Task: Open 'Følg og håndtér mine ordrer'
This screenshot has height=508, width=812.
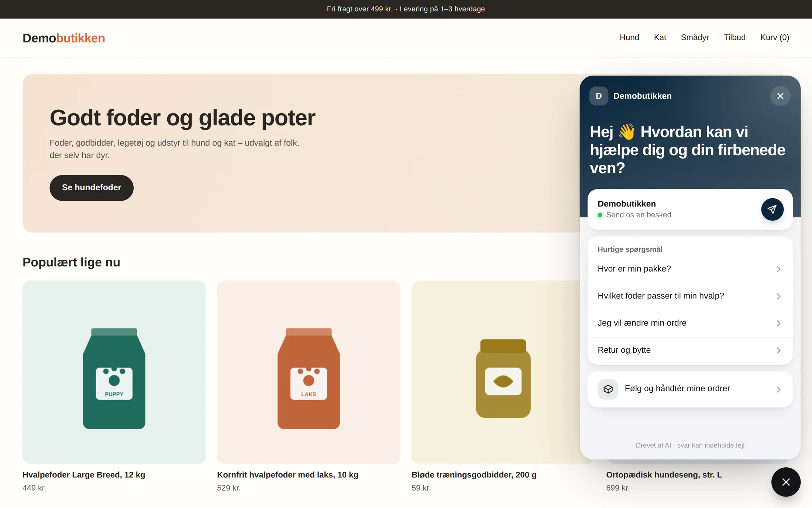Action: pyautogui.click(x=690, y=389)
